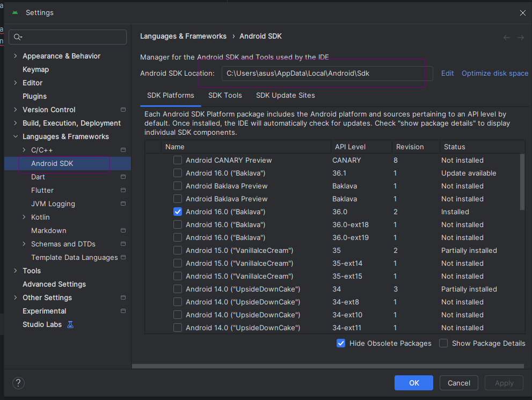Switch to the SDK Tools tab

point(225,95)
